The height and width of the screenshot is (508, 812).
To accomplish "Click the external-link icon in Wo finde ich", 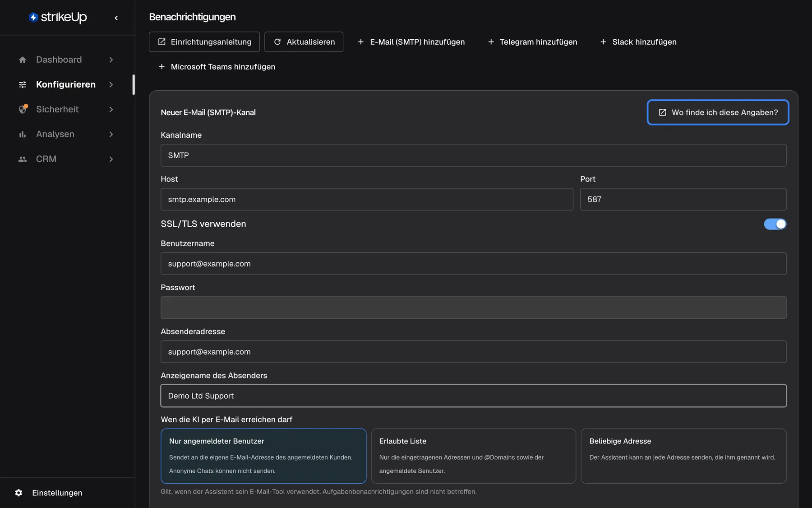I will [x=663, y=112].
